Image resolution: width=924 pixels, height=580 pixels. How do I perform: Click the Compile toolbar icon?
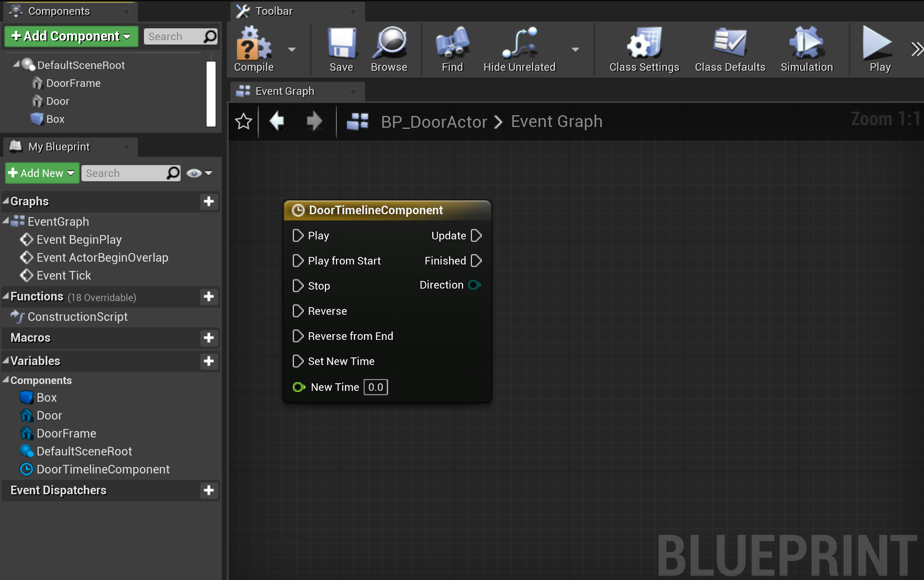pyautogui.click(x=253, y=44)
